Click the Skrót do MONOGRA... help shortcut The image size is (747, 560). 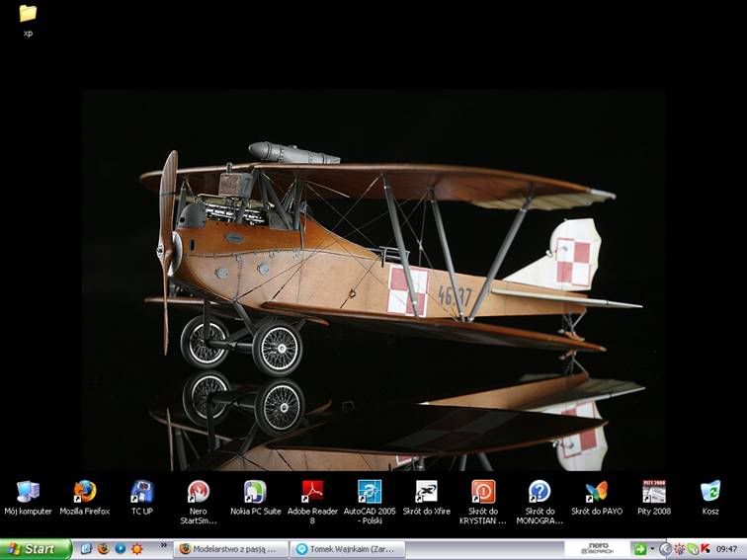pyautogui.click(x=539, y=491)
